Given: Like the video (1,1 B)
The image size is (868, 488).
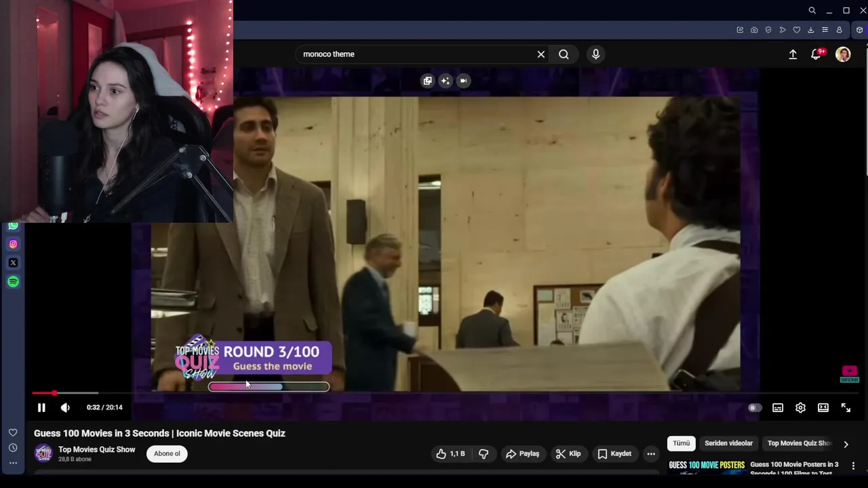Looking at the screenshot, I should [x=450, y=454].
